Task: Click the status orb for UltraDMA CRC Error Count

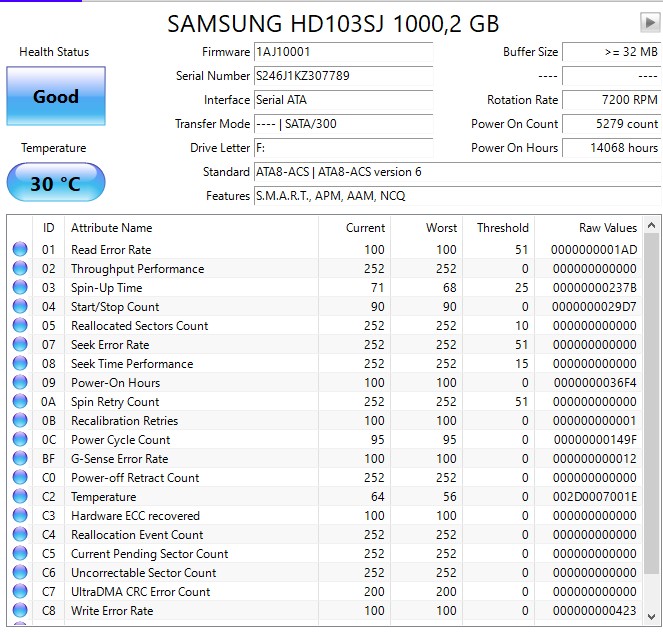Action: click(x=20, y=592)
